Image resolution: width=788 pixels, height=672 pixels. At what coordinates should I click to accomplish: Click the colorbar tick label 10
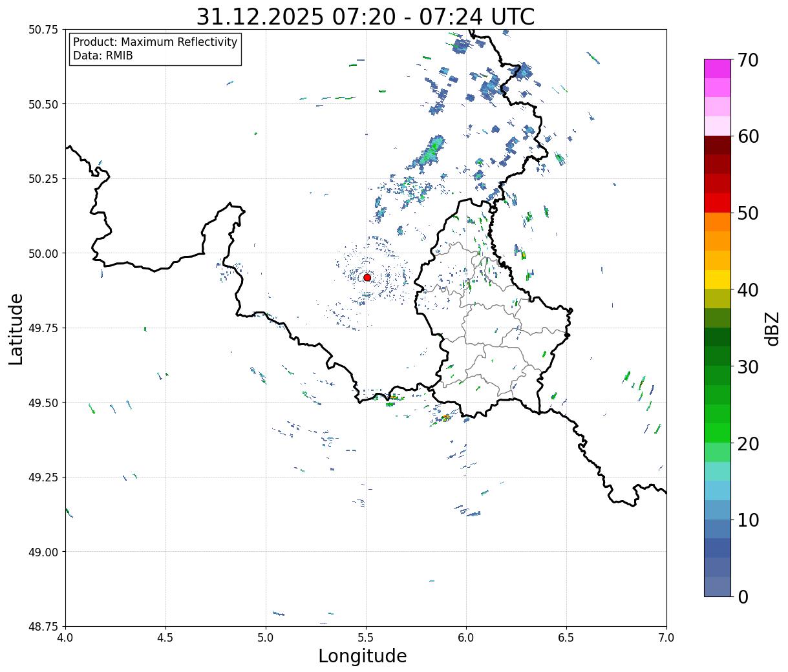point(748,520)
